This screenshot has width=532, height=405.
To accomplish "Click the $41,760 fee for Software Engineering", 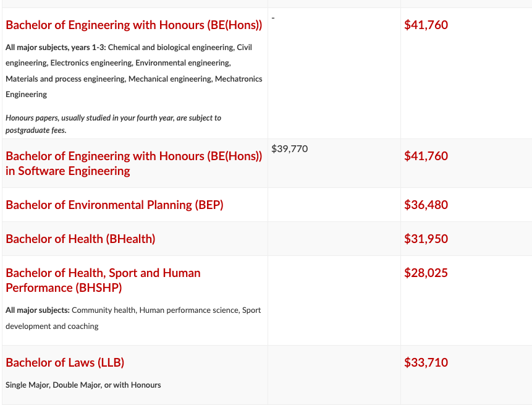I will (426, 156).
